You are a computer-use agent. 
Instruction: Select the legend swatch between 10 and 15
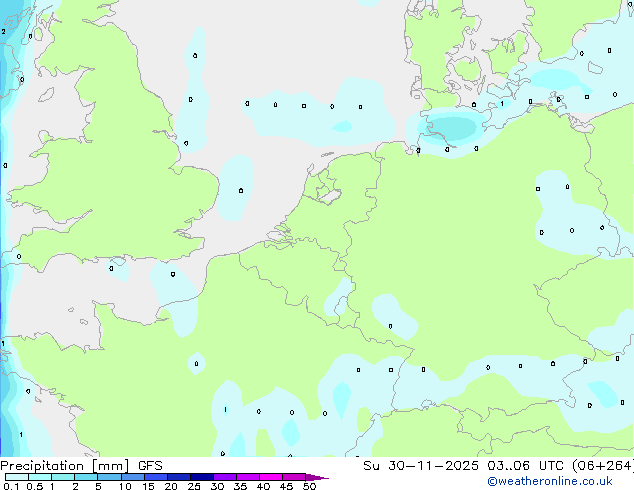coord(132,477)
